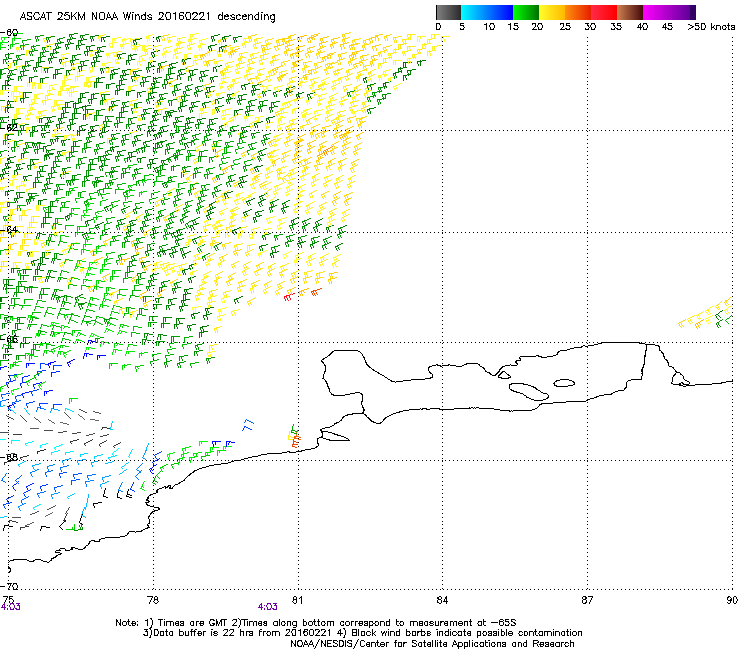This screenshot has height=650, width=740.
Task: Click the legend tick label '25'
Action: point(565,27)
